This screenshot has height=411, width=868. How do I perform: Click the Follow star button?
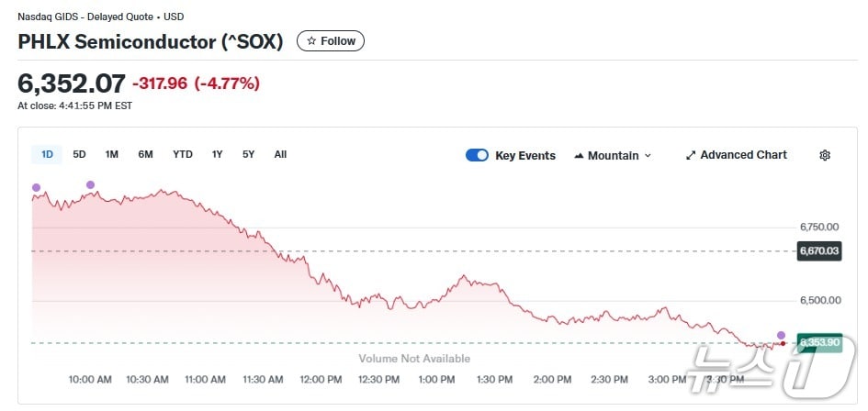331,41
